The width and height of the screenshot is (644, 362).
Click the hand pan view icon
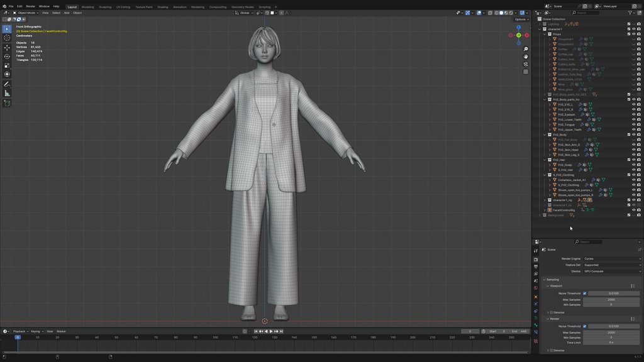(x=526, y=57)
